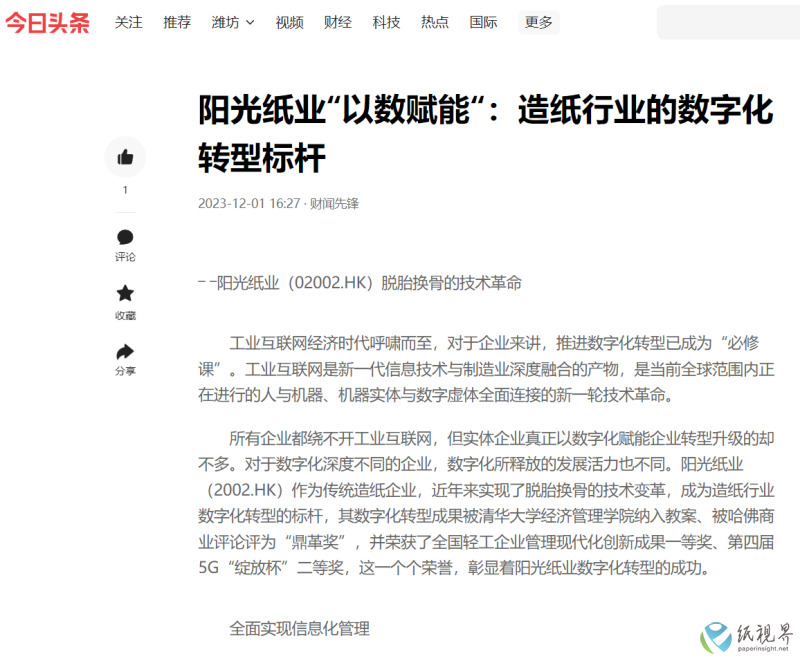Click the paragraph starting 工业互联网经济时代呼啸而至
This screenshot has height=656, width=800.
pos(486,369)
